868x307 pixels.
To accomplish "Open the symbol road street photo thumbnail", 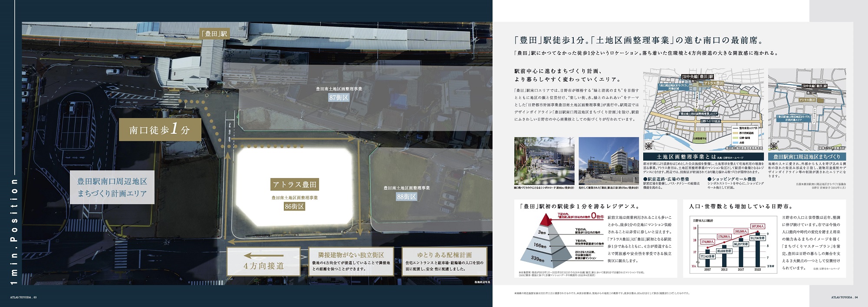I will pos(544,161).
